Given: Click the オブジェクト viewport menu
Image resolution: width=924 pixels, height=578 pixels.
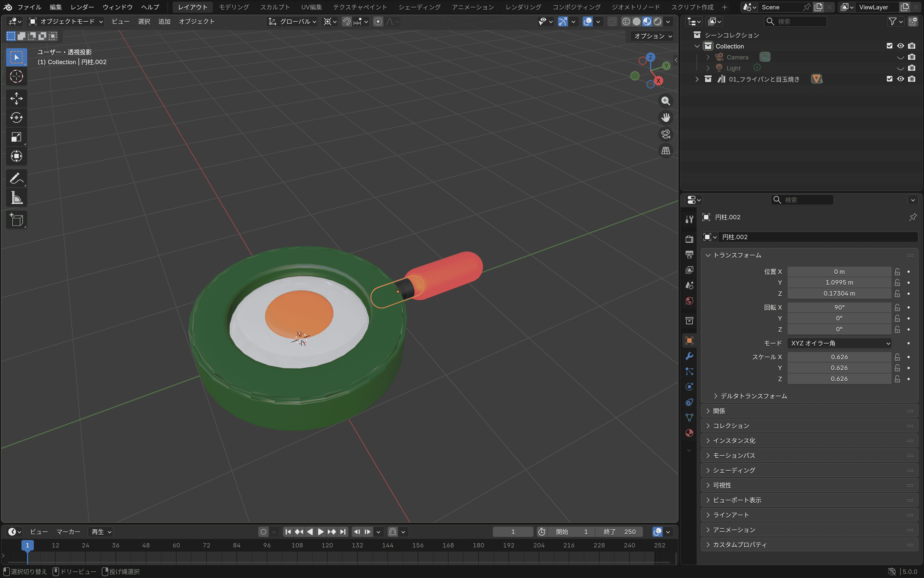Looking at the screenshot, I should pos(197,22).
